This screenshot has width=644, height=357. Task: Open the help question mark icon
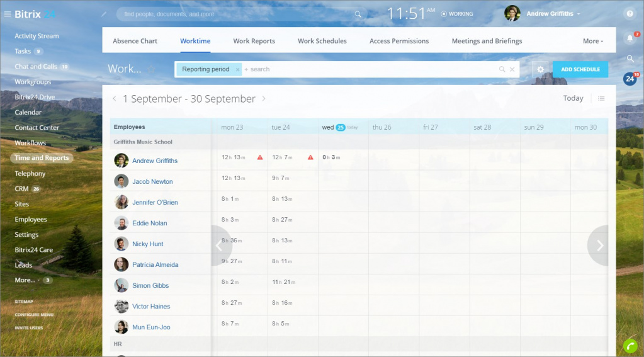tap(630, 13)
